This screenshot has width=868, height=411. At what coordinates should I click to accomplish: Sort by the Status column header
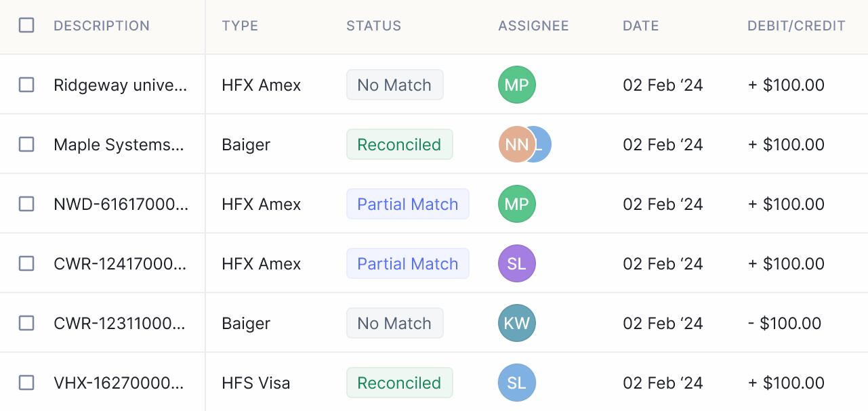[374, 26]
